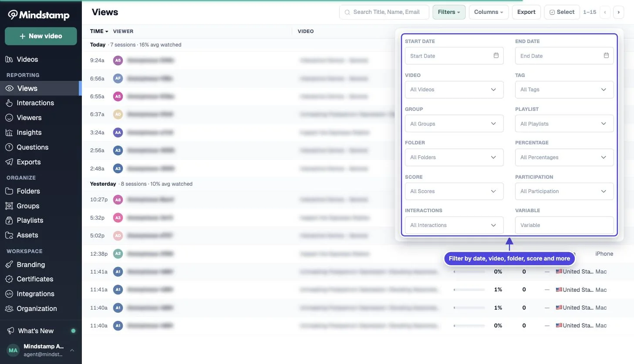Sort by the TIME column header
Screen dimensions: 634x364
pyautogui.click(x=99, y=31)
